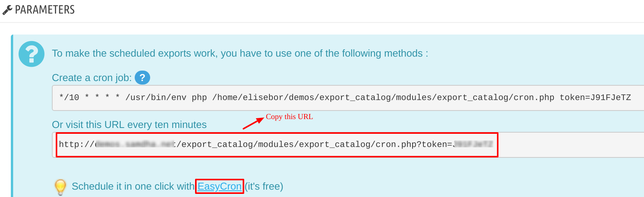Click the PARAMETERS heading
The width and height of the screenshot is (644, 197).
tap(45, 10)
